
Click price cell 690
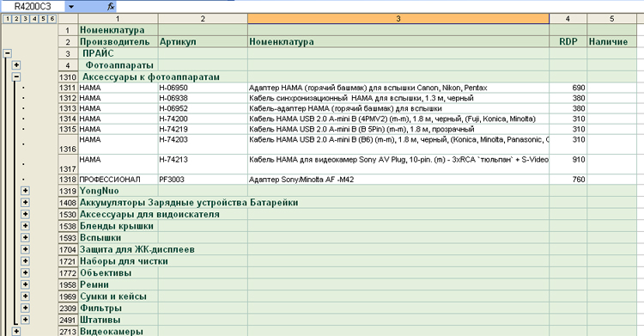click(568, 88)
